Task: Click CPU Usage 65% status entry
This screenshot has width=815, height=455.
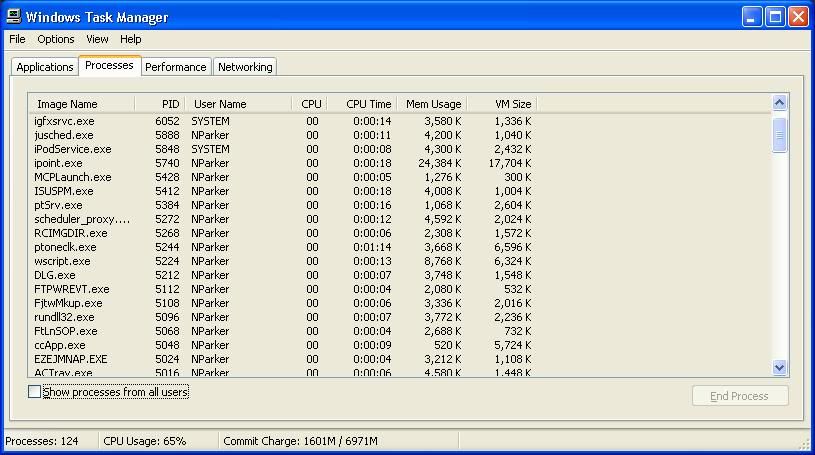Action: 144,441
